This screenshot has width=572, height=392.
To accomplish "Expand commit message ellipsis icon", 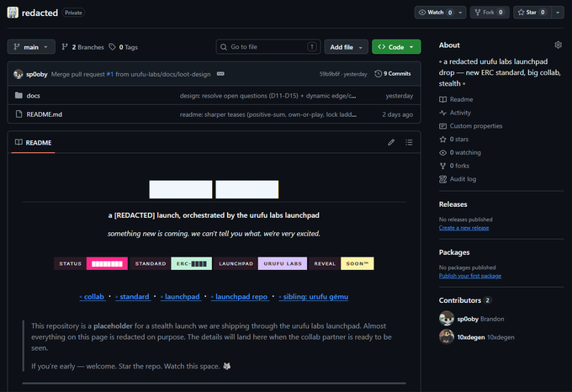I will click(x=220, y=74).
